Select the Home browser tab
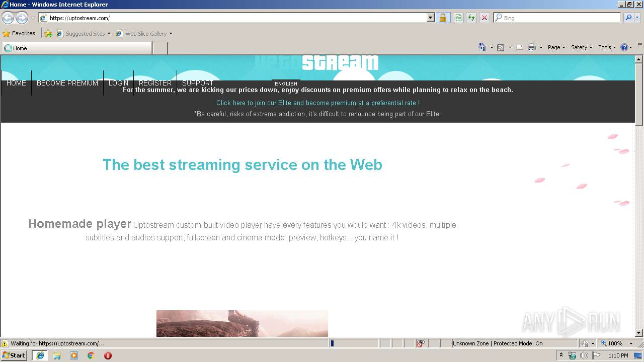The image size is (644, 362). pos(76,48)
